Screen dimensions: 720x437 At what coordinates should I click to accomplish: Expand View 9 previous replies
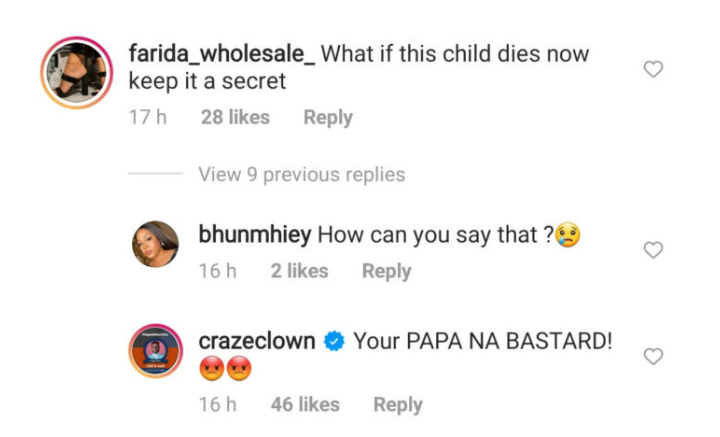[x=301, y=174]
